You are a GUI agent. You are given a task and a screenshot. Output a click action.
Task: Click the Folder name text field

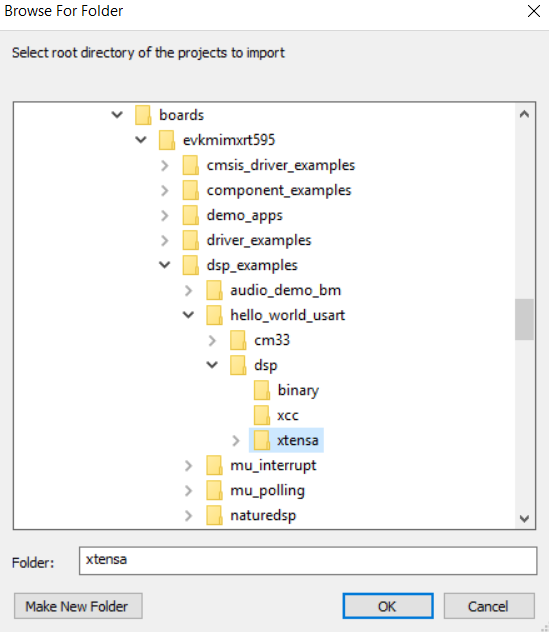(x=308, y=560)
